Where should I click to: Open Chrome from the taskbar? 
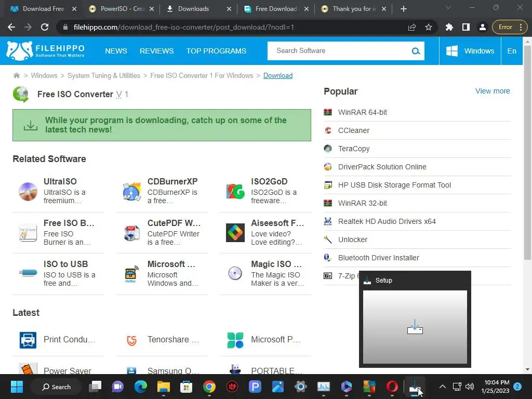[x=209, y=387]
